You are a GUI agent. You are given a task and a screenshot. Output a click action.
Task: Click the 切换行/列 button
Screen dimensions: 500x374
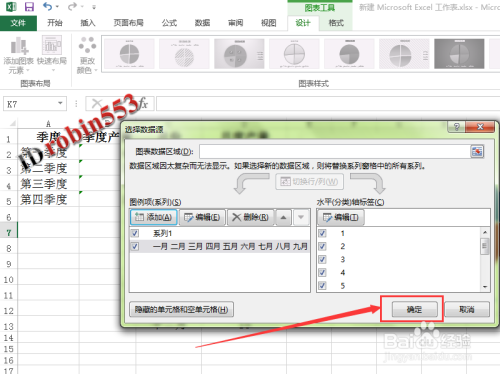[x=309, y=182]
